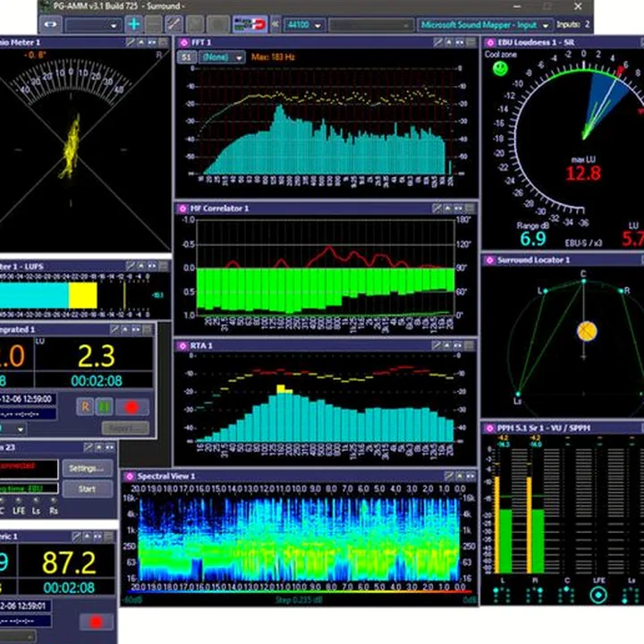This screenshot has width=644, height=644.
Task: Click the minus remove icon in main toolbar
Action: point(154,25)
